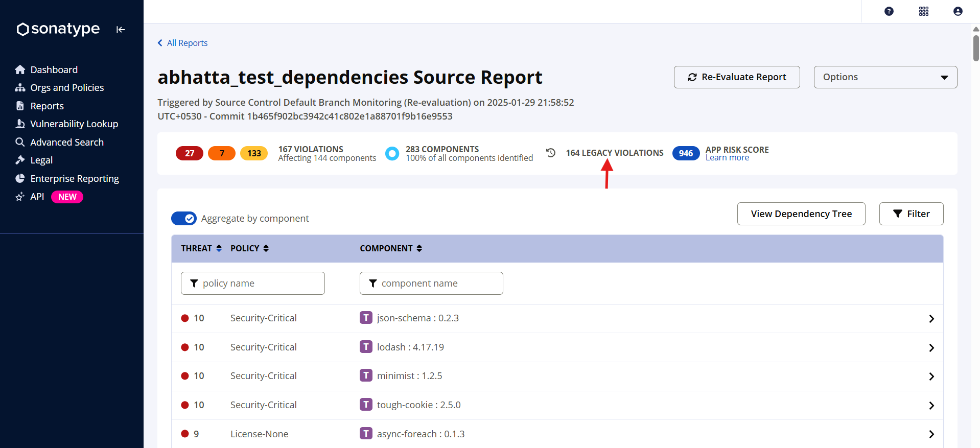The height and width of the screenshot is (448, 980).
Task: Open the user account icon
Action: click(x=958, y=11)
